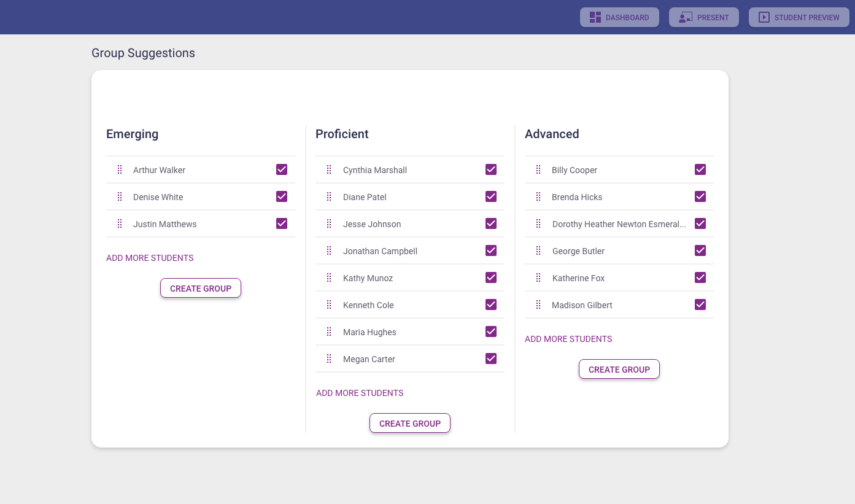Click drag handle icon beside George Butler

pos(538,251)
